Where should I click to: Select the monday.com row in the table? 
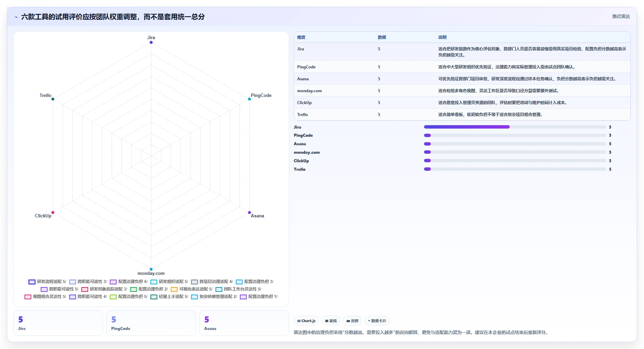pyautogui.click(x=462, y=90)
